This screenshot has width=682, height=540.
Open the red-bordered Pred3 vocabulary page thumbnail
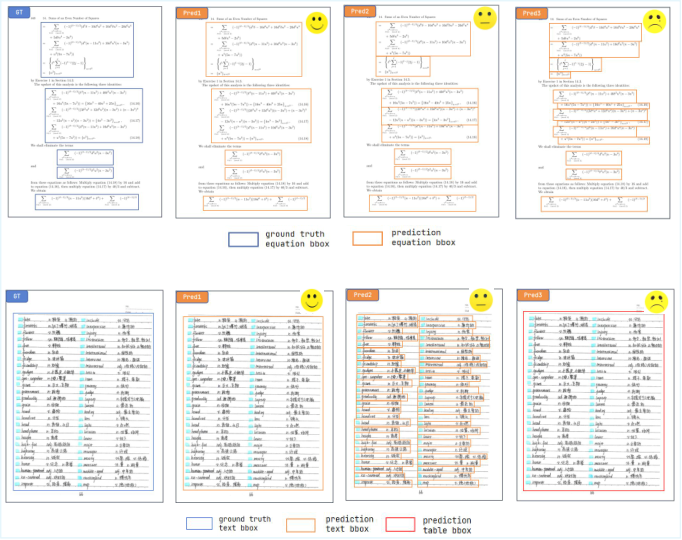(x=595, y=395)
